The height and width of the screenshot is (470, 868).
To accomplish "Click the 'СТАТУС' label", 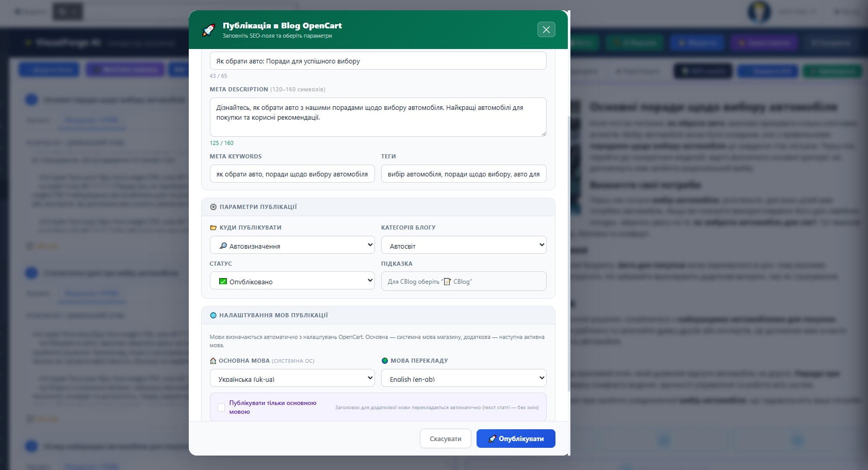I will [221, 264].
